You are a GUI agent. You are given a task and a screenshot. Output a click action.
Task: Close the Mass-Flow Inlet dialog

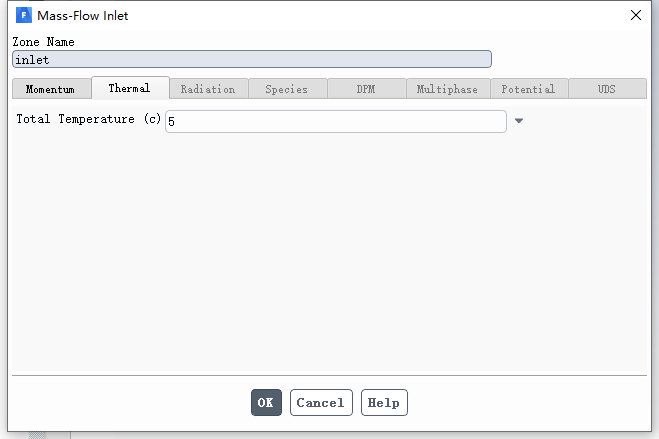635,16
